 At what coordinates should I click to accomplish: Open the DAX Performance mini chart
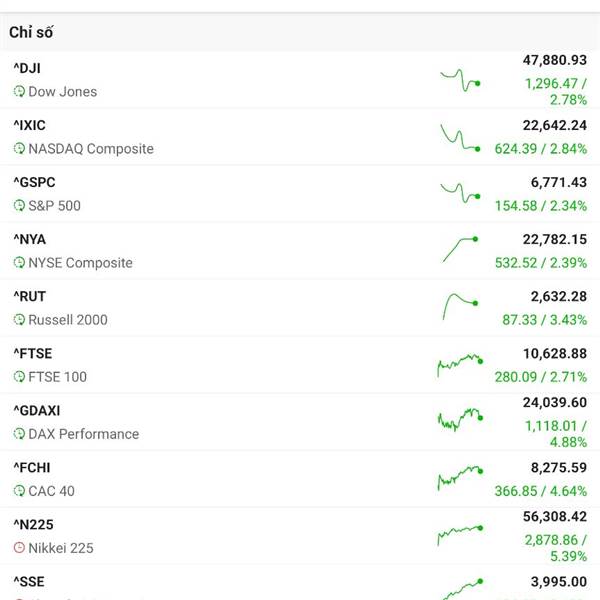(x=460, y=419)
